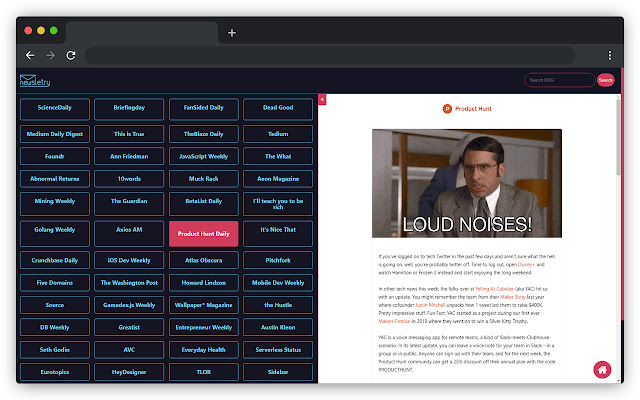Select the ScienceDaily newsletter
The image size is (640, 400).
[x=55, y=109]
